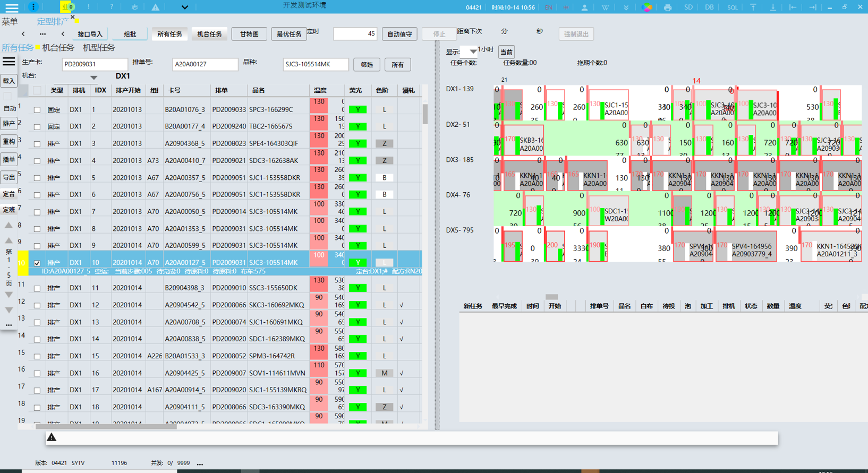Switch input language to 中

566,7
